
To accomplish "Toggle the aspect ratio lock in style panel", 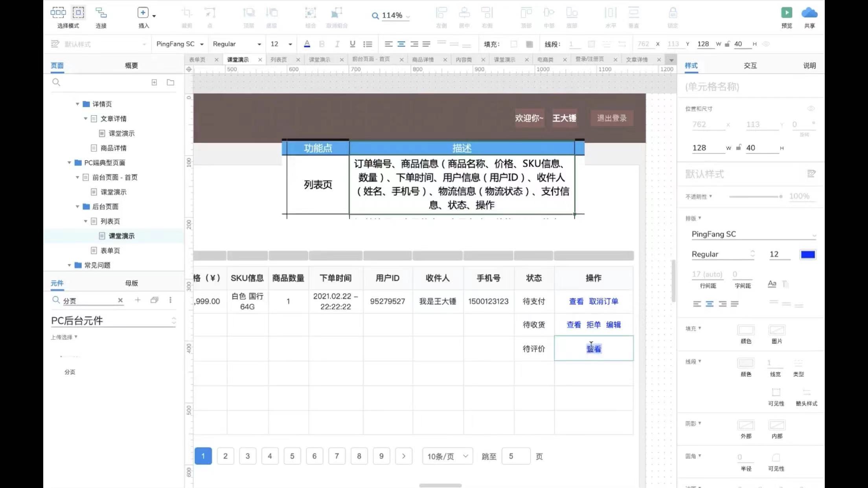I will coord(739,148).
